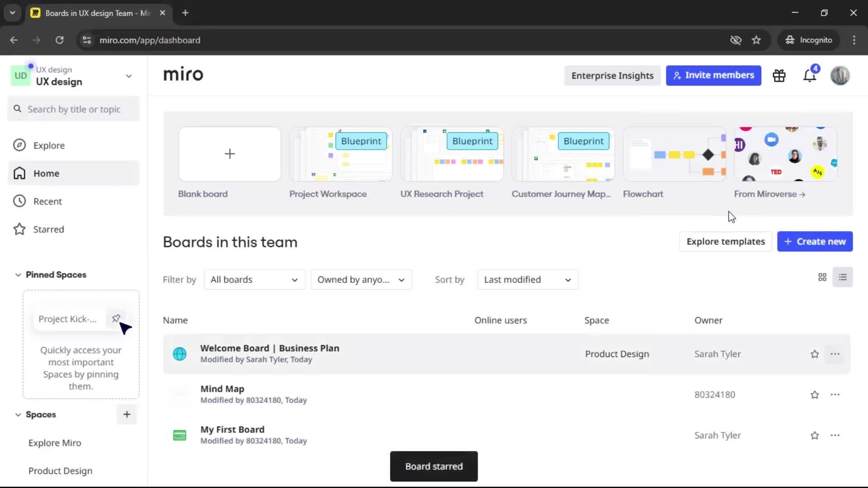Viewport: 868px width, 488px height.
Task: Click the Invite members button
Action: click(713, 75)
